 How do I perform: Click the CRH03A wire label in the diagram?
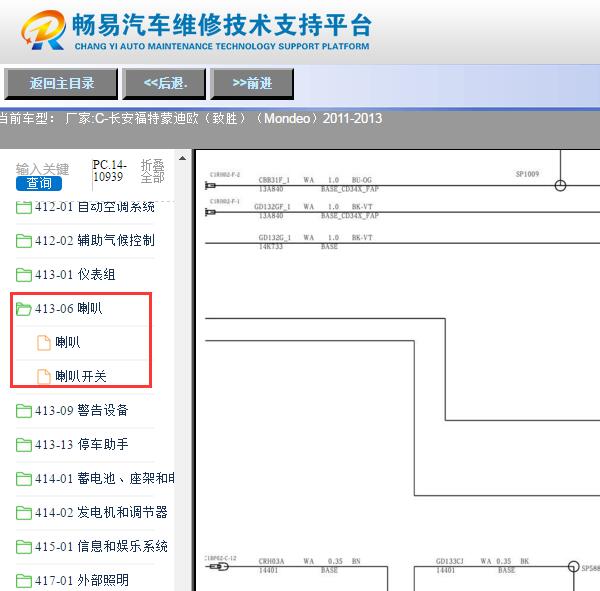click(271, 561)
